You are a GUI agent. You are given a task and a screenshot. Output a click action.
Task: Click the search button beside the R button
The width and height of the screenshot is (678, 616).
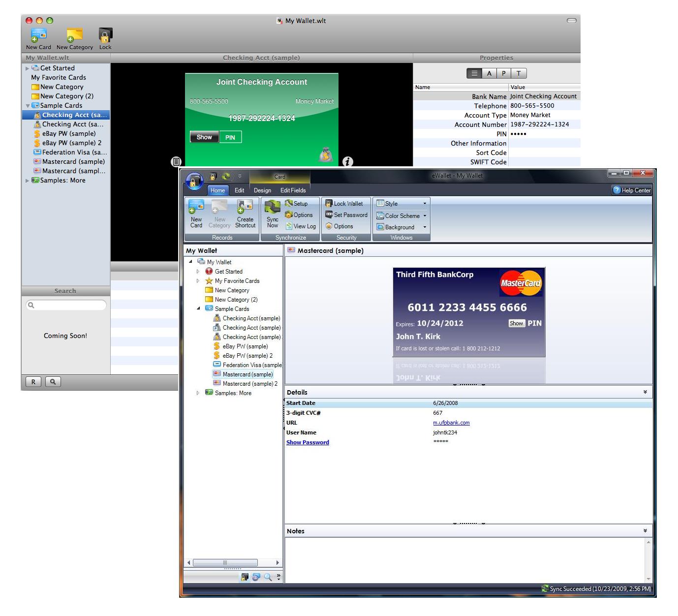pos(53,382)
